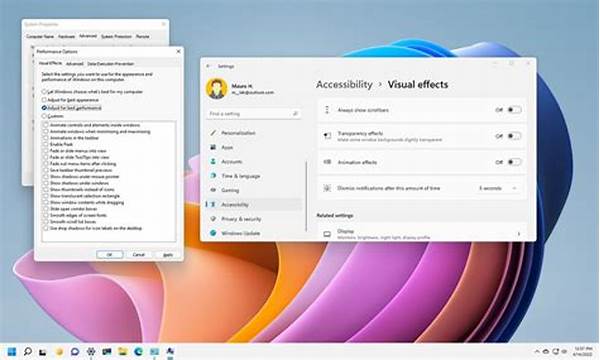Select Adjust for best appearance option
The image size is (600, 360).
point(44,100)
